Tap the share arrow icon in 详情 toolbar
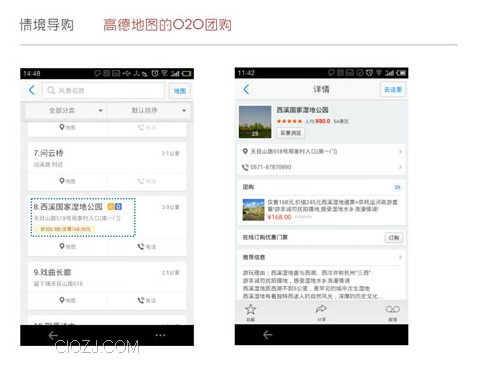Image resolution: width=484 pixels, height=367 pixels. click(321, 309)
